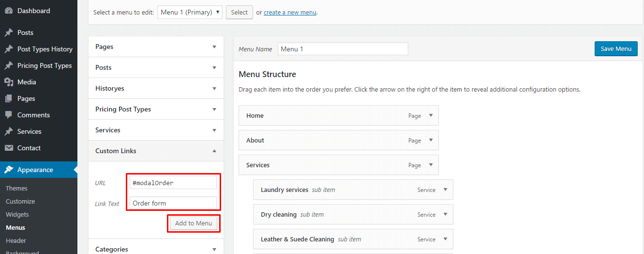Expand the Pages accordion panel
Viewport: 644px width, 254px height.
coord(156,47)
